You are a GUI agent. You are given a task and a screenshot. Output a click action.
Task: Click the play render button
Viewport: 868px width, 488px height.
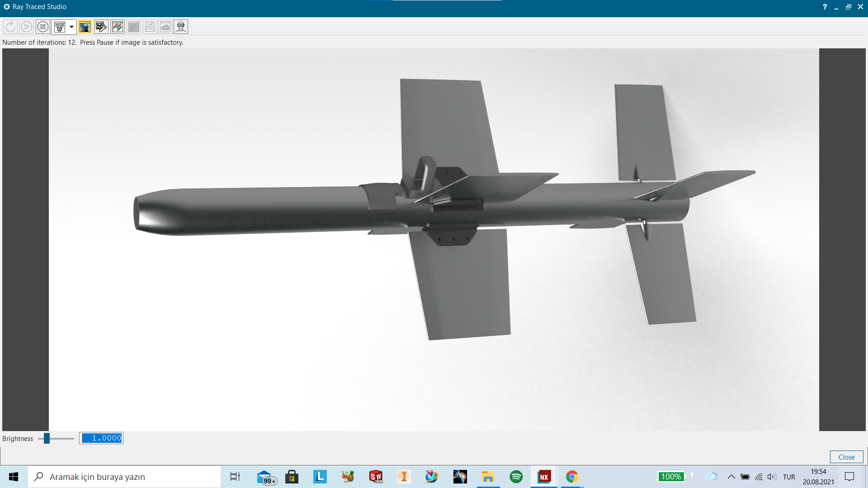(27, 27)
